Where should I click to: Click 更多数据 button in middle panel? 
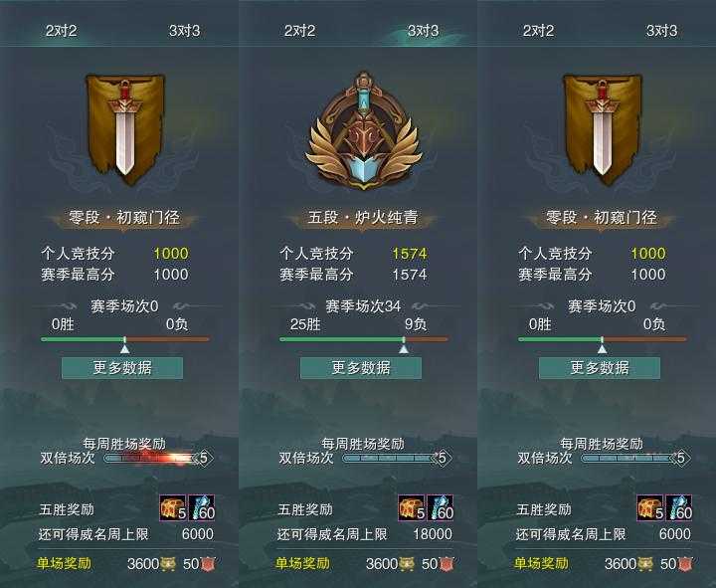[x=361, y=368]
